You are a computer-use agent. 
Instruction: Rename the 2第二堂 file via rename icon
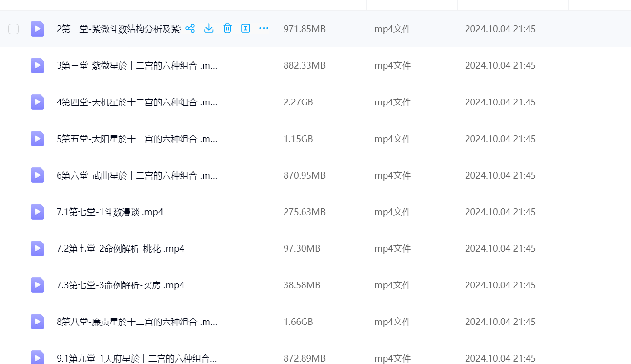[x=245, y=28]
